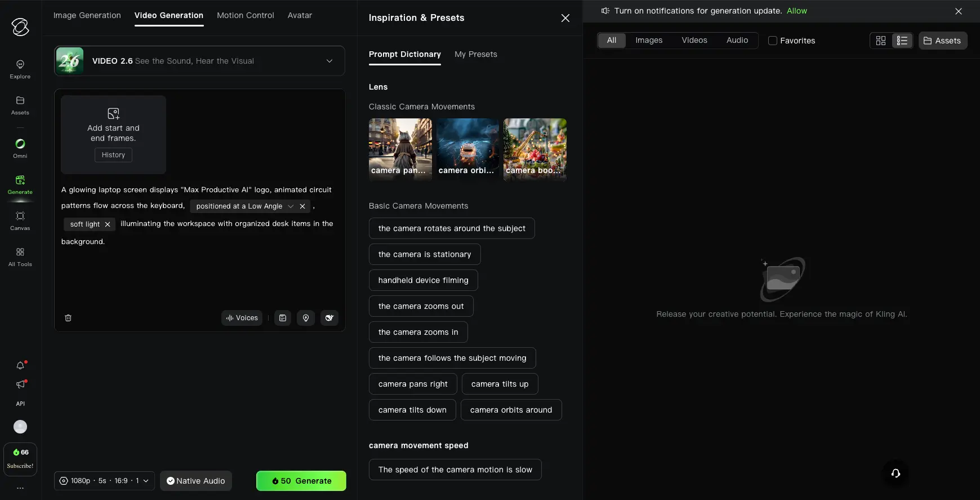This screenshot has height=500, width=980.
Task: Show All assets filter
Action: 612,41
